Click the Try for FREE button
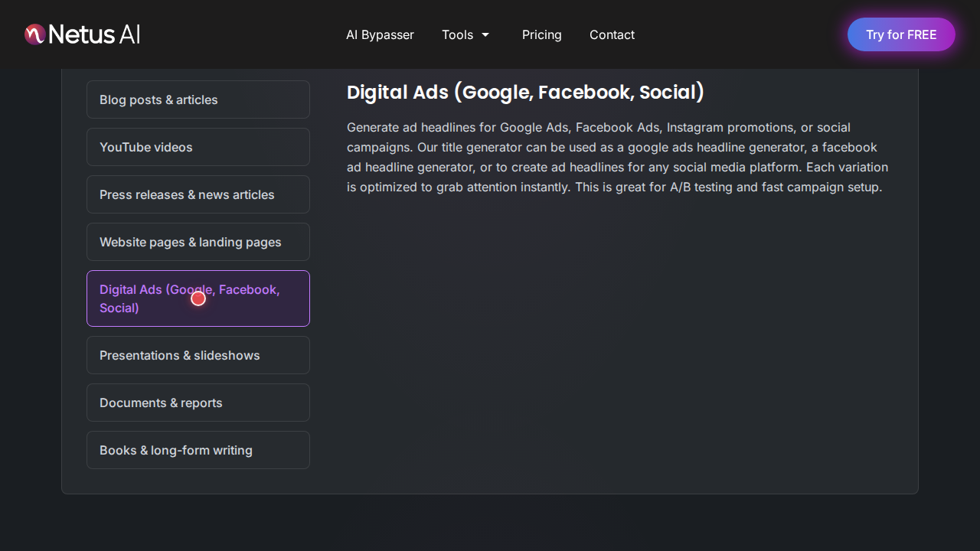The width and height of the screenshot is (980, 551). [901, 34]
